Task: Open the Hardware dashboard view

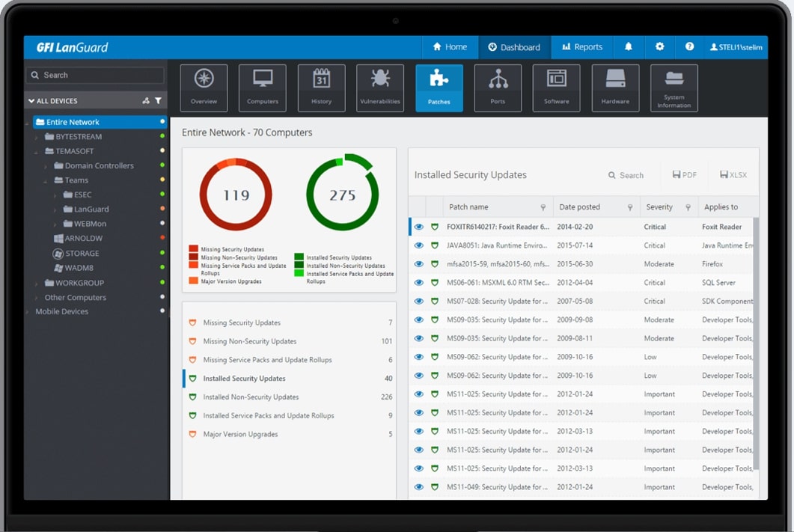Action: pos(615,88)
